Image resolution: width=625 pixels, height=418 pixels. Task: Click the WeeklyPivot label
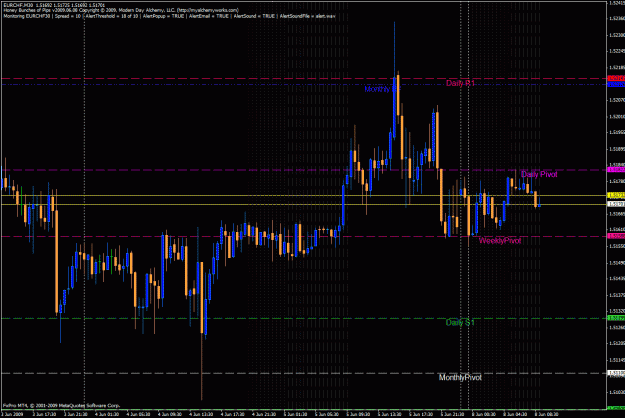pos(499,241)
